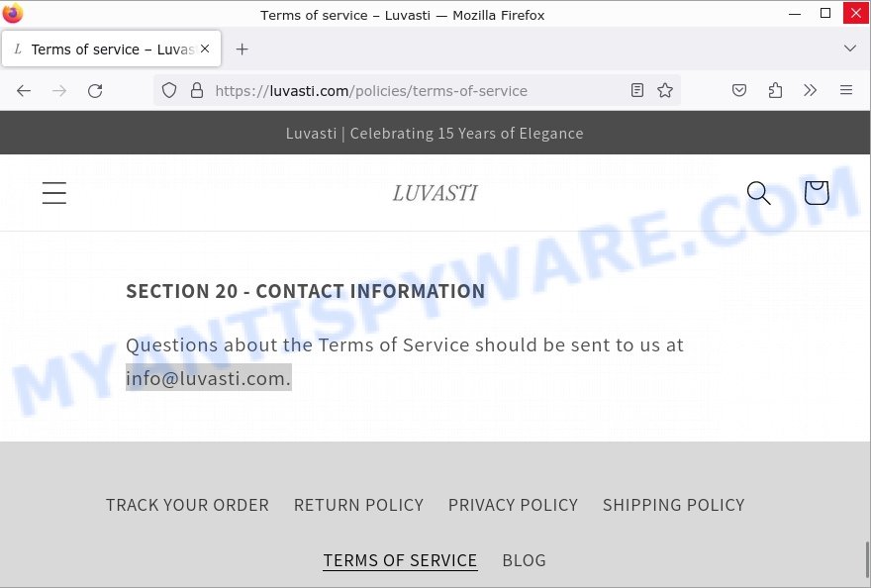Screen dimensions: 871x588
Task: Close the Terms of service tab
Action: [x=205, y=49]
